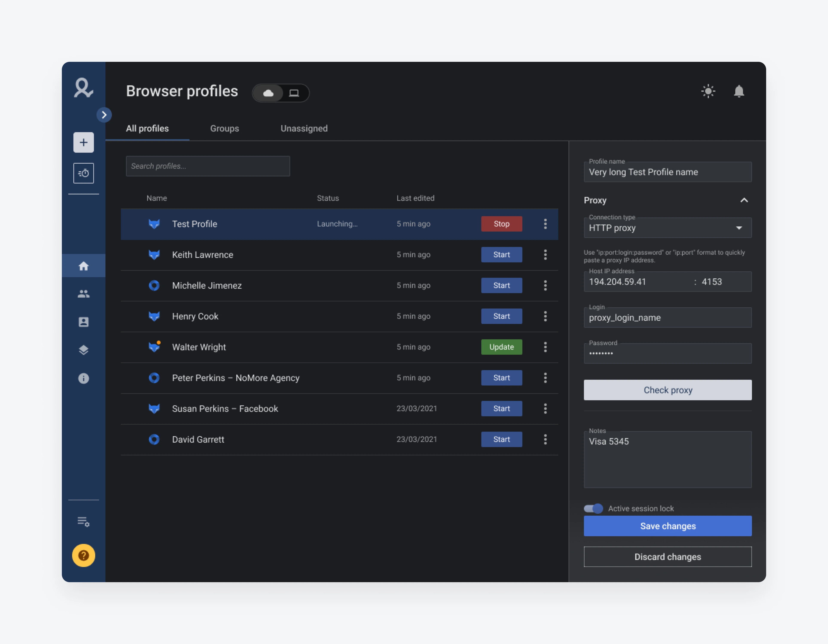Switch to the Unassigned tab
Image resolution: width=828 pixels, height=644 pixels.
pyautogui.click(x=304, y=128)
